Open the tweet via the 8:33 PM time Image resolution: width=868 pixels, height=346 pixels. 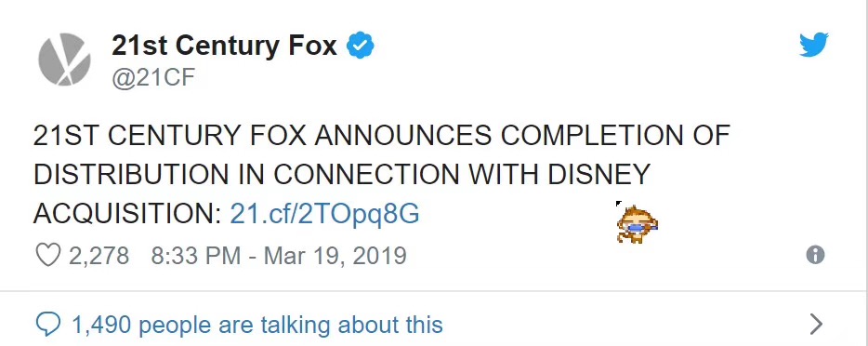(x=195, y=256)
